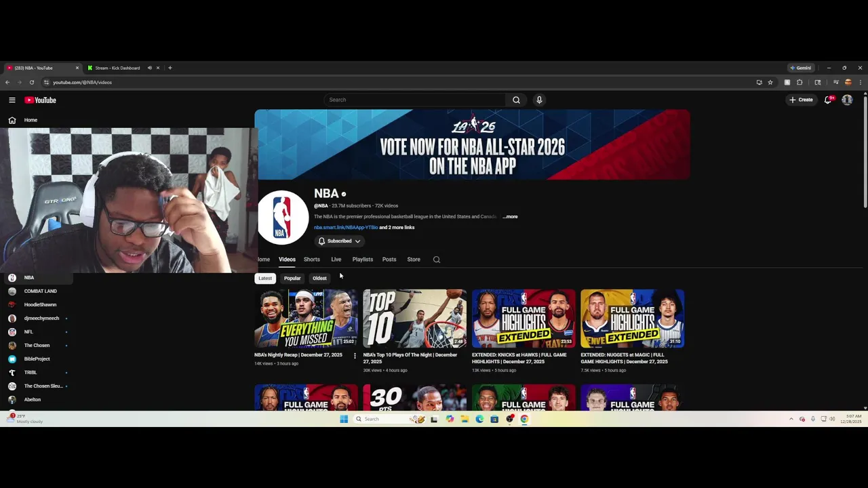Open BibleProject subscription in sidebar
Screen dimensions: 868x488
point(38,359)
